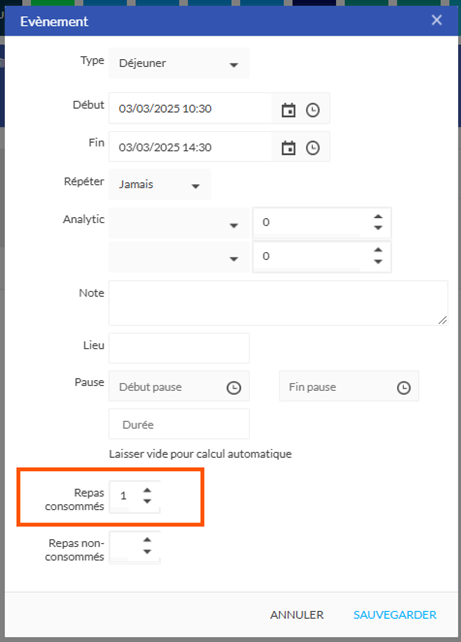Open the clock picker for Début

pyautogui.click(x=313, y=110)
